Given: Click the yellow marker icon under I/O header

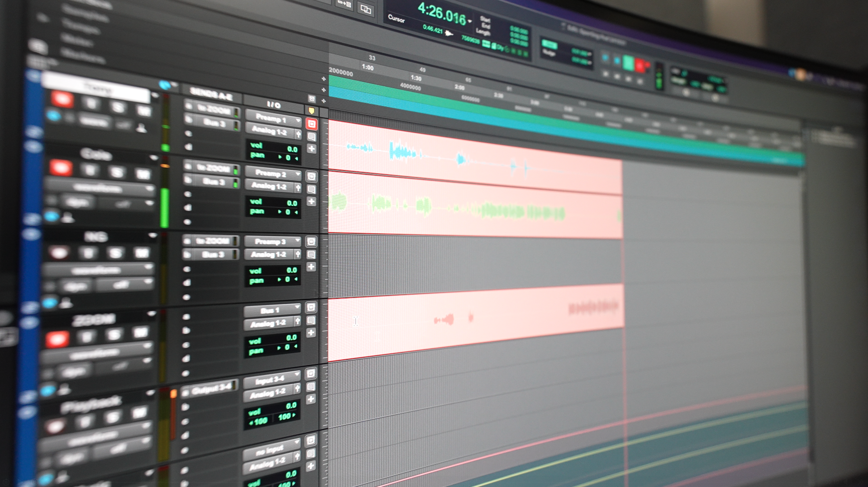Looking at the screenshot, I should pyautogui.click(x=311, y=111).
